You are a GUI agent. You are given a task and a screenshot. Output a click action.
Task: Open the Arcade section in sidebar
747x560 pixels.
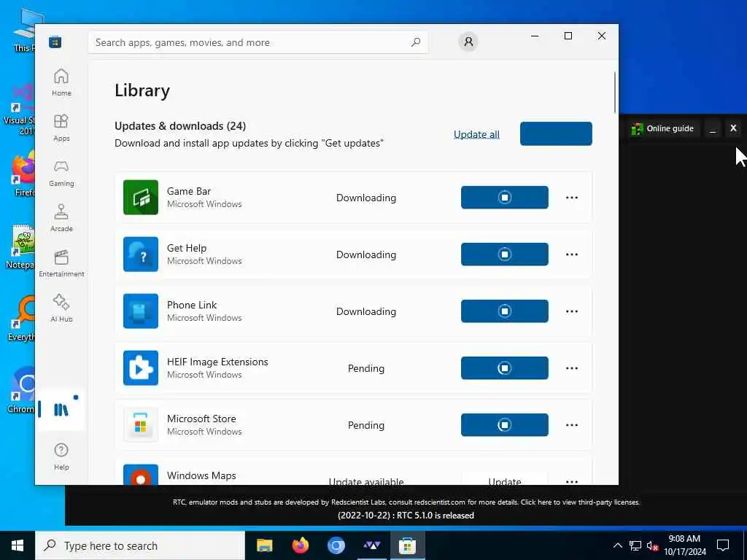pos(61,218)
